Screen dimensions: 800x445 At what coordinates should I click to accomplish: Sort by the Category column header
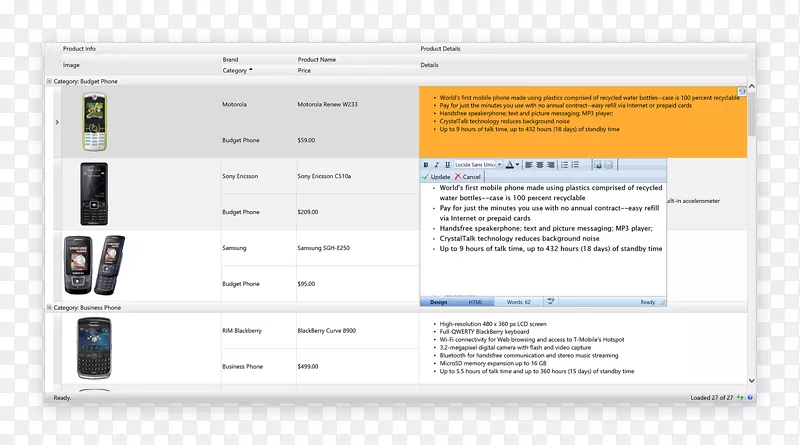tap(236, 71)
